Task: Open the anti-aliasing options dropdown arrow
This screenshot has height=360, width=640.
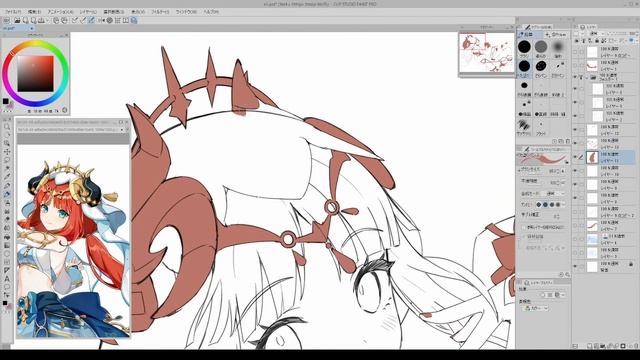Action: [x=564, y=204]
